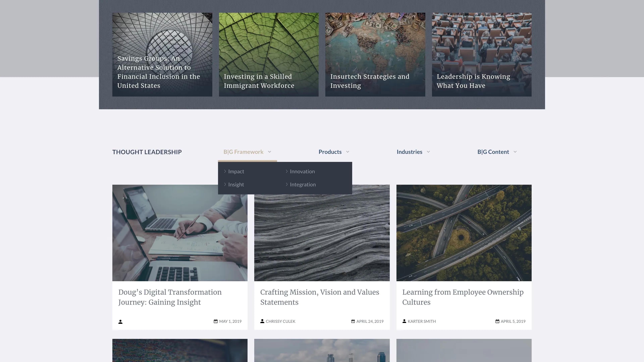Expand the Industries dropdown chevron

tap(428, 152)
